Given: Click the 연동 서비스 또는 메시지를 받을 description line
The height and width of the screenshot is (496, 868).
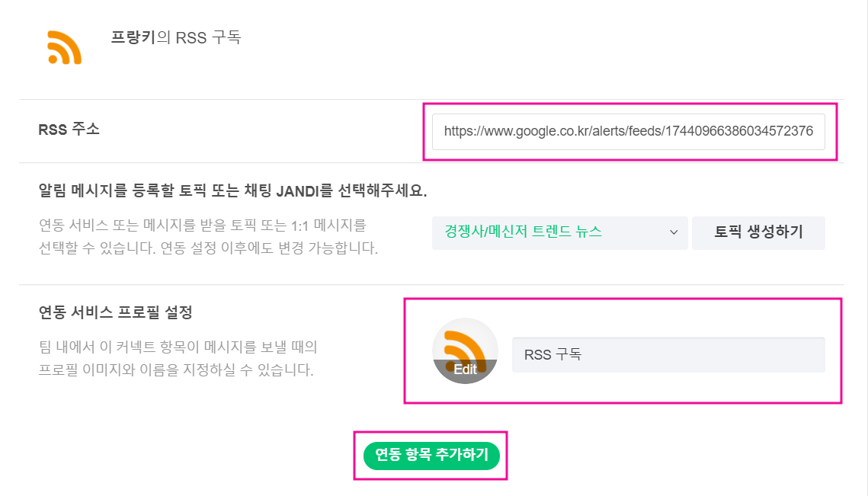Looking at the screenshot, I should [202, 226].
